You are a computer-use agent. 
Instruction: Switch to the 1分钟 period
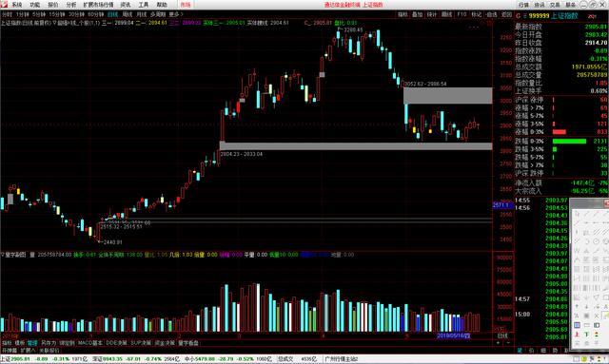[x=23, y=14]
